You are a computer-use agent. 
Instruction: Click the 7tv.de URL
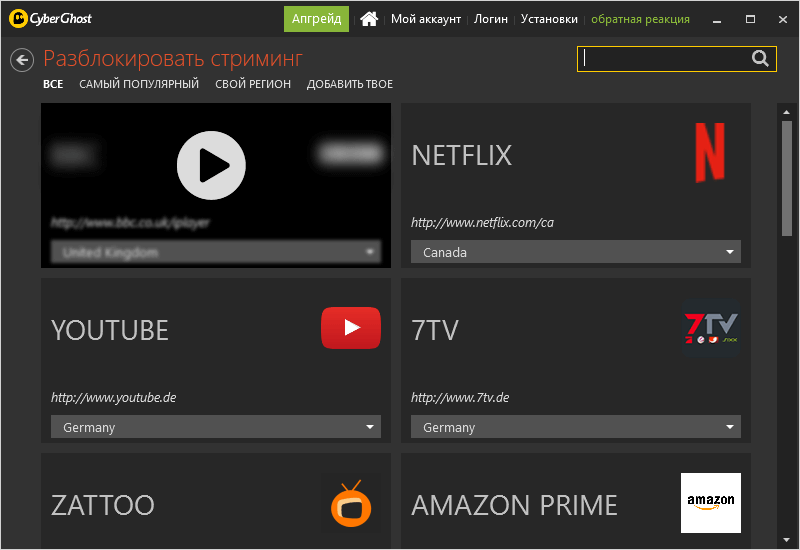(x=460, y=397)
